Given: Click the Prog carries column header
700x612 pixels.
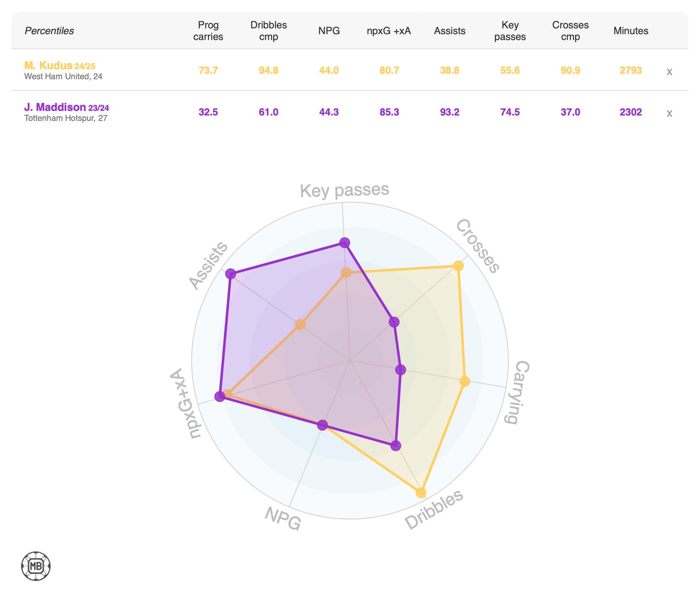Looking at the screenshot, I should pyautogui.click(x=208, y=31).
